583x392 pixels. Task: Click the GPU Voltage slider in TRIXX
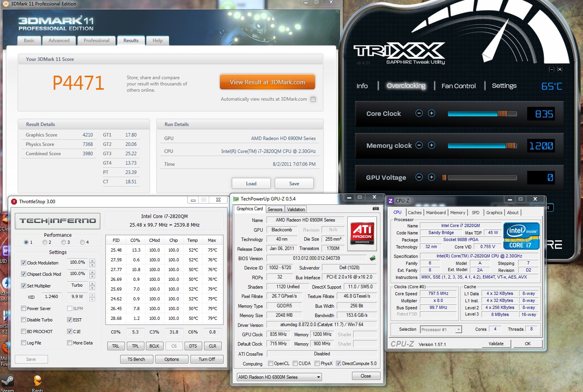coord(482,177)
